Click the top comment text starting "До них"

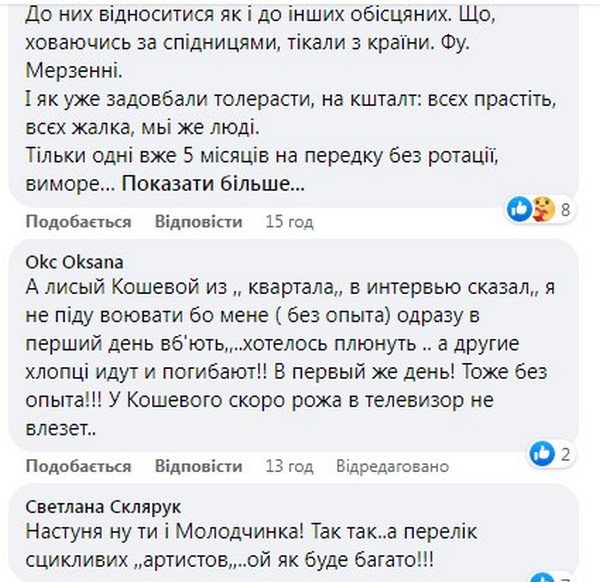click(x=250, y=17)
